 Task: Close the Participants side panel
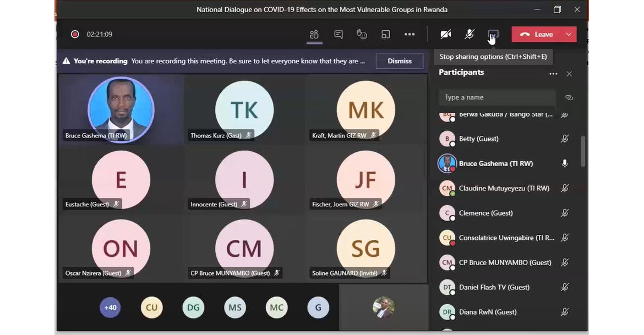(x=569, y=74)
